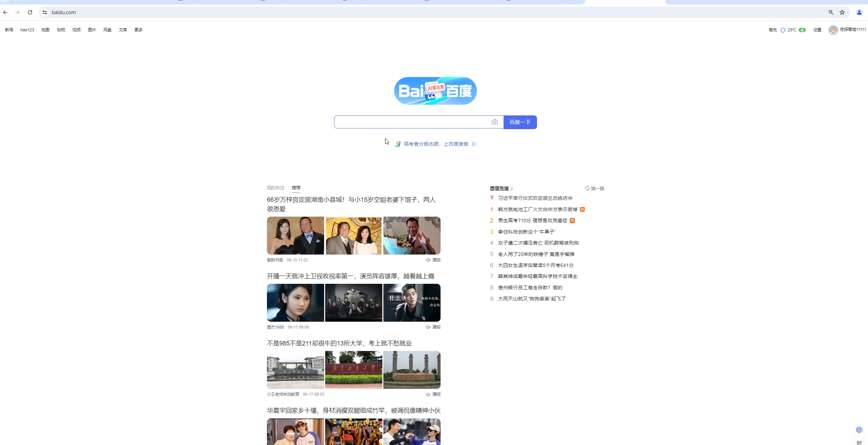Expand the 百度热搜 chevron

click(511, 189)
